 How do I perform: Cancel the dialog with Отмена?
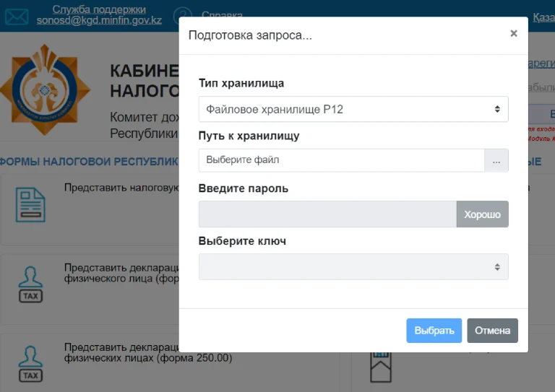492,331
